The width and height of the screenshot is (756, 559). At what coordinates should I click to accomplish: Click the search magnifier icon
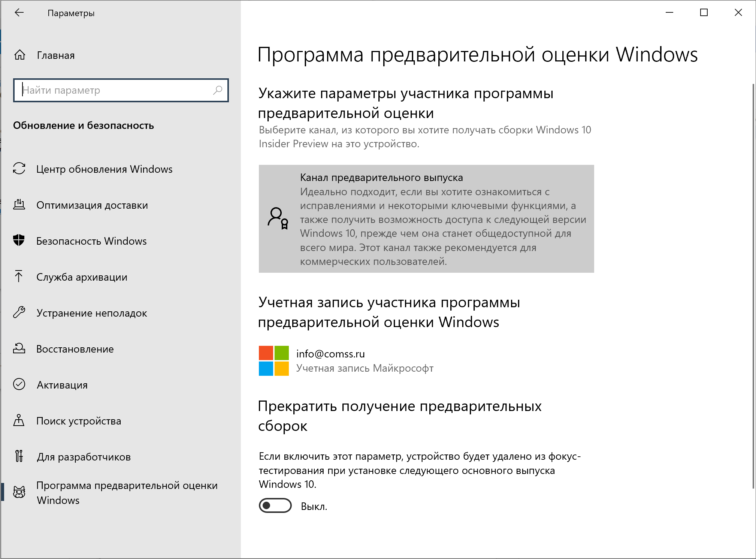point(218,90)
